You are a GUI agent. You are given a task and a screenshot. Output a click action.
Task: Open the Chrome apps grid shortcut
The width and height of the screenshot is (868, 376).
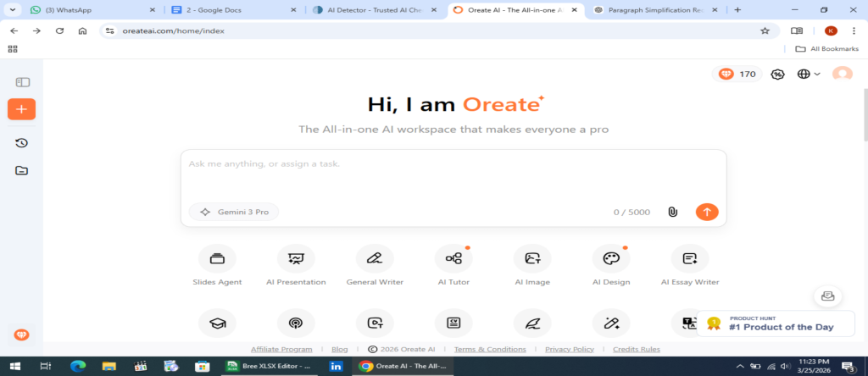coord(13,48)
